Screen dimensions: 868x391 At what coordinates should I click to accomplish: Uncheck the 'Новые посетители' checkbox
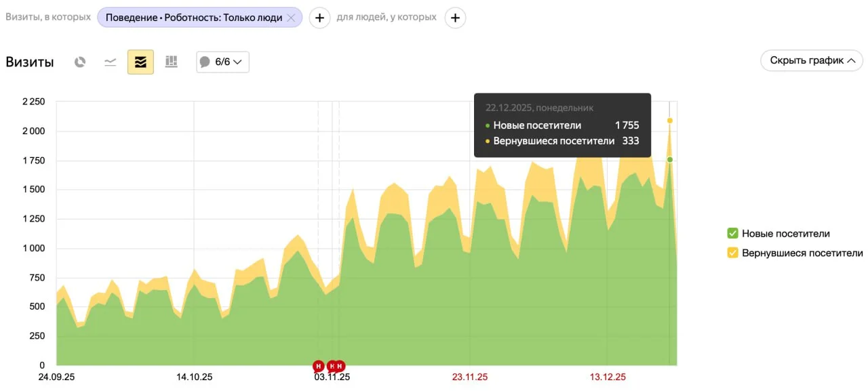tap(732, 234)
